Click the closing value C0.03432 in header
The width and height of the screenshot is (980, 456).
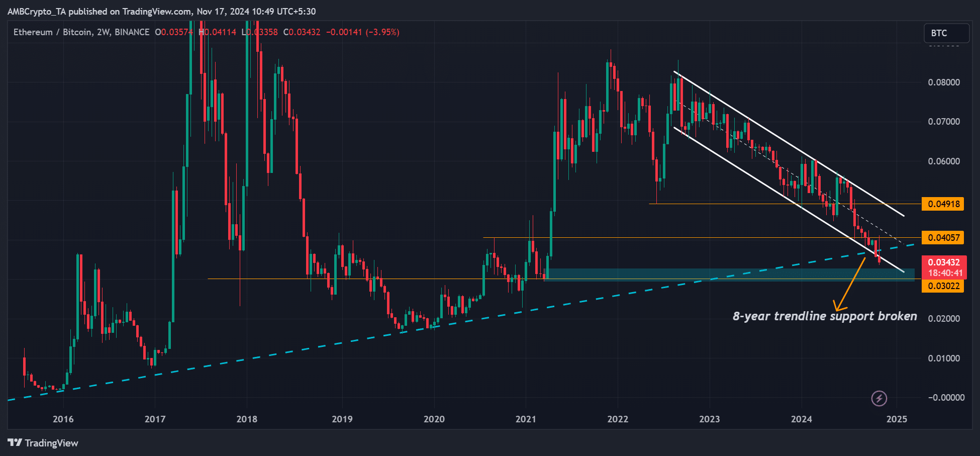point(302,32)
